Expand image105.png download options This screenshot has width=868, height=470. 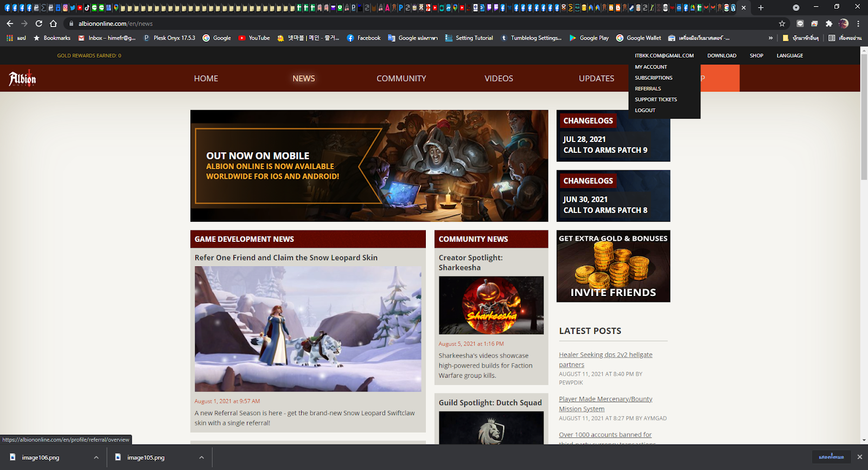tap(201, 458)
